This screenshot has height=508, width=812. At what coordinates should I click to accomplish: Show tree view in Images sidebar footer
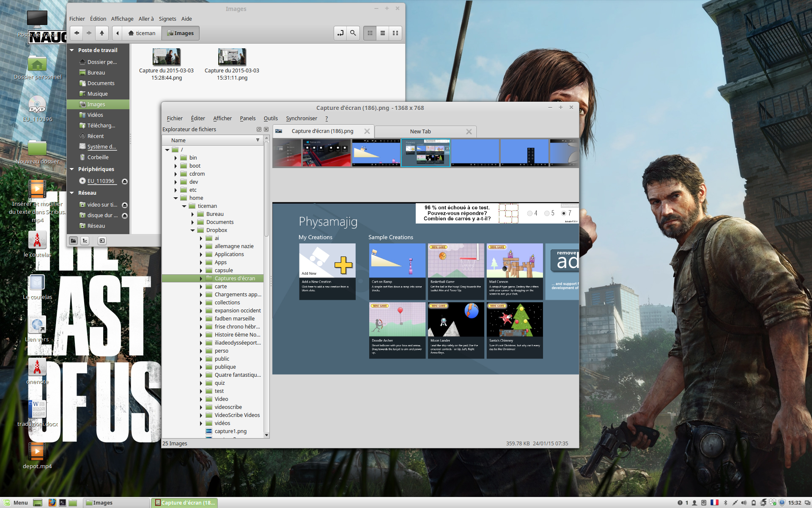click(85, 241)
